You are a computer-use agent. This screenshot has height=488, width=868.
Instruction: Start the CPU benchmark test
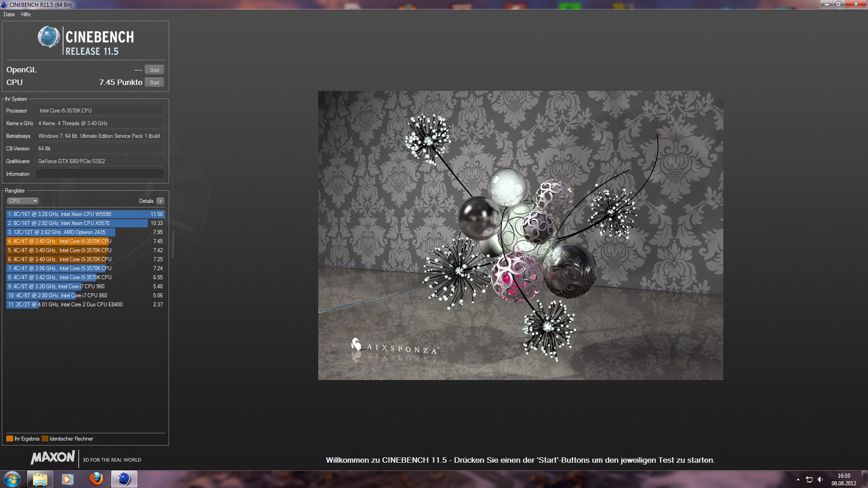154,83
